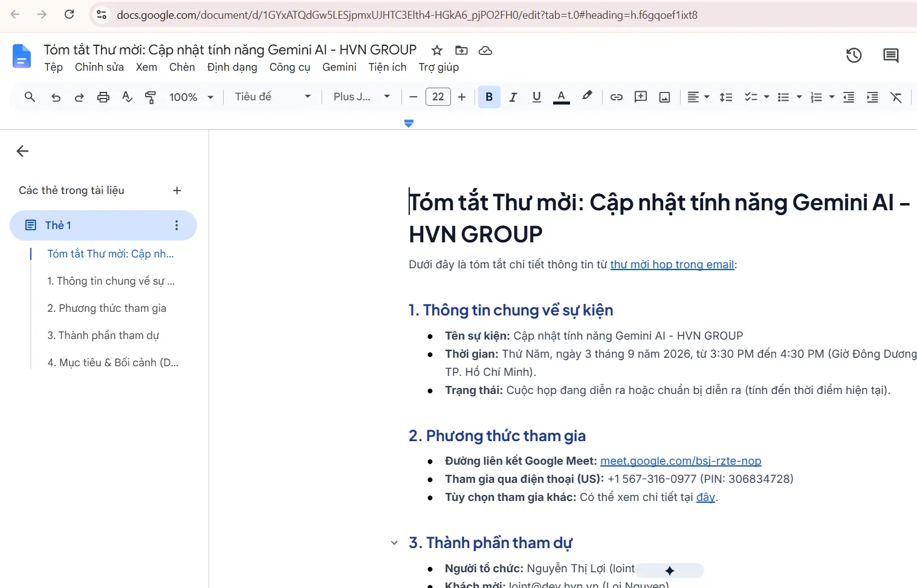Open bulleted list options arrow
917x588 pixels.
pos(799,97)
